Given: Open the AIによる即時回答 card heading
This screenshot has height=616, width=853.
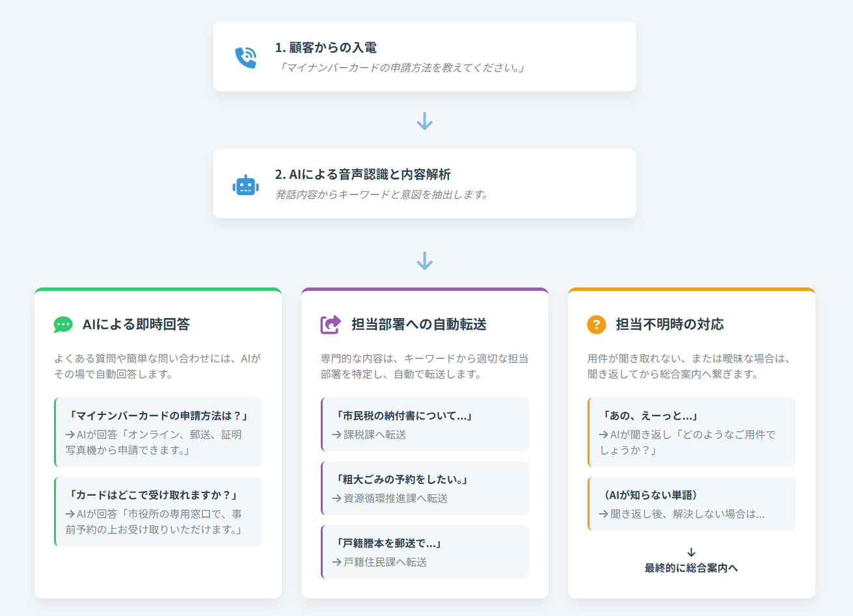Looking at the screenshot, I should click(136, 325).
